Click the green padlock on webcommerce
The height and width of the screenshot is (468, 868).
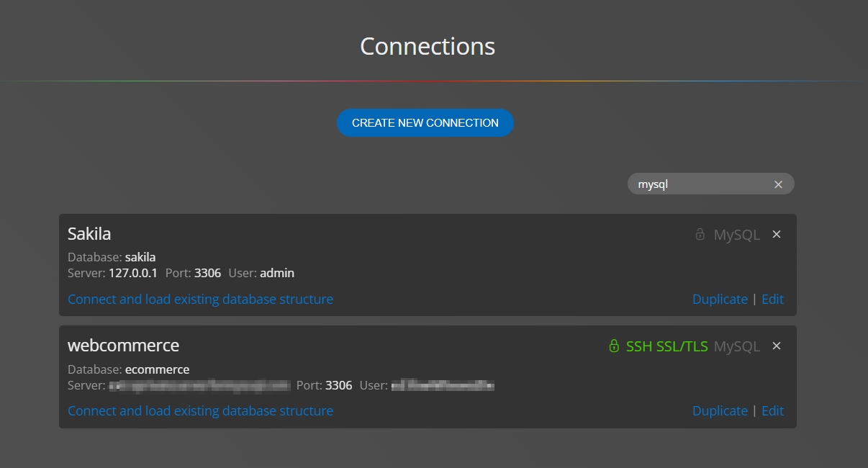pos(613,346)
